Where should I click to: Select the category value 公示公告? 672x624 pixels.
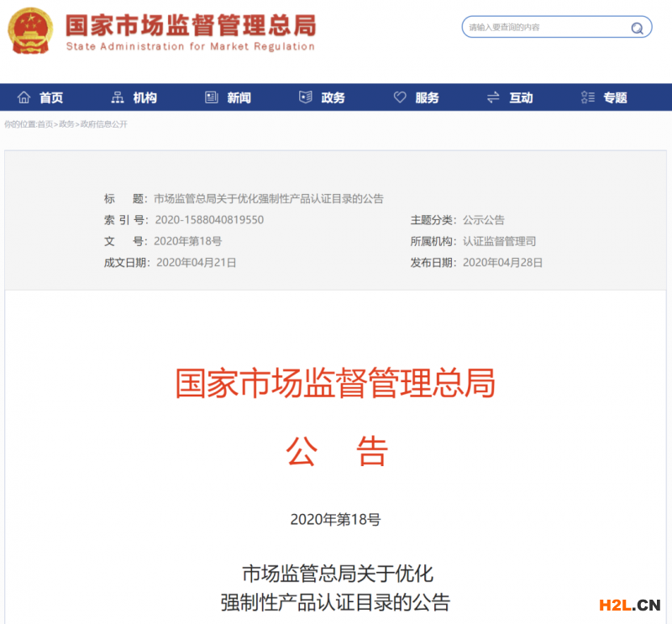point(484,220)
